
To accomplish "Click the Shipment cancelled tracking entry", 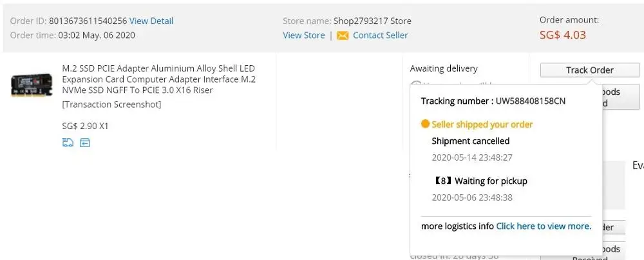I will 470,141.
